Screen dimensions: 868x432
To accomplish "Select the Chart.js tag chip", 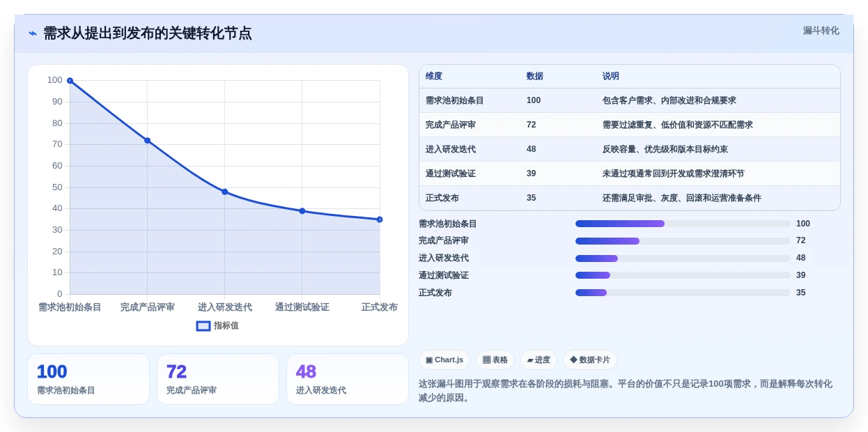I will (444, 360).
